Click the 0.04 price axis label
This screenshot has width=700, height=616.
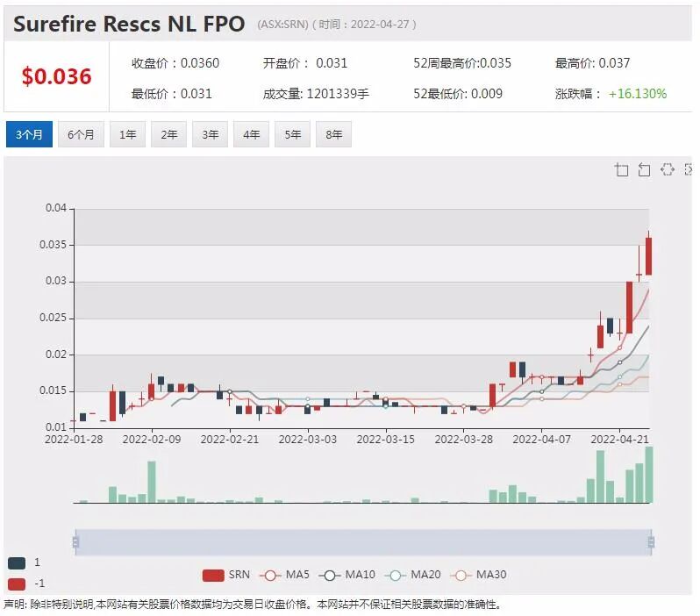(56, 208)
